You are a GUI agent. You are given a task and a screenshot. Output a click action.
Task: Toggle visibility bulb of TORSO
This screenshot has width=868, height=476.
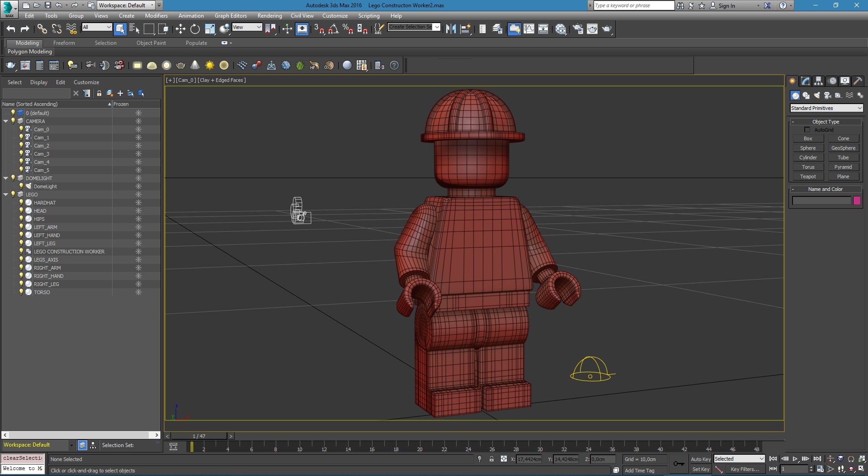click(x=21, y=292)
